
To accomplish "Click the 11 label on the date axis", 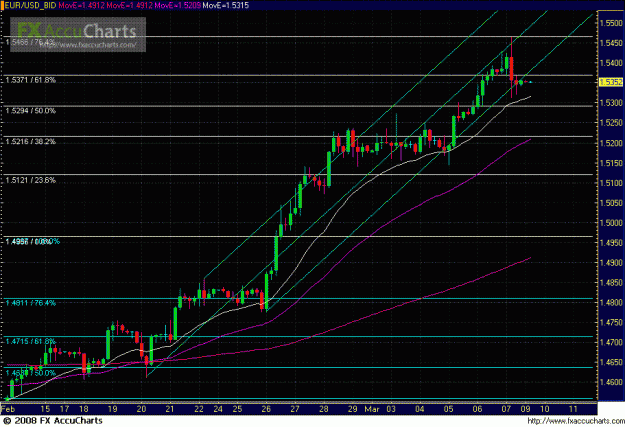I will tap(573, 409).
